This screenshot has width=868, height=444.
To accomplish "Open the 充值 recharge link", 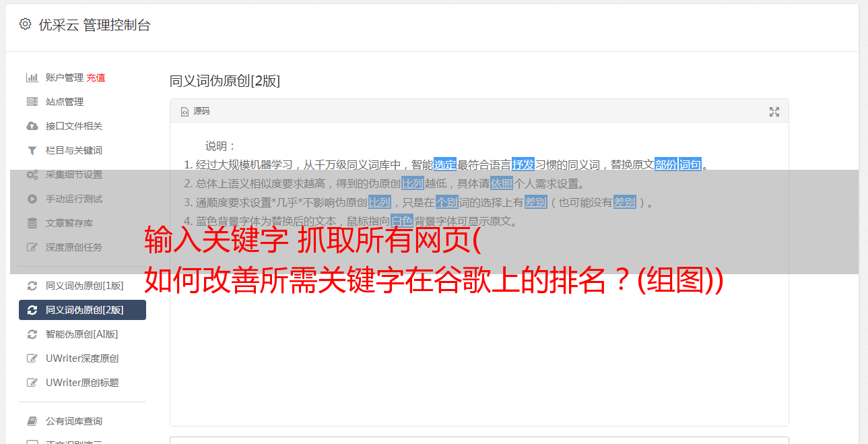I will coord(96,77).
